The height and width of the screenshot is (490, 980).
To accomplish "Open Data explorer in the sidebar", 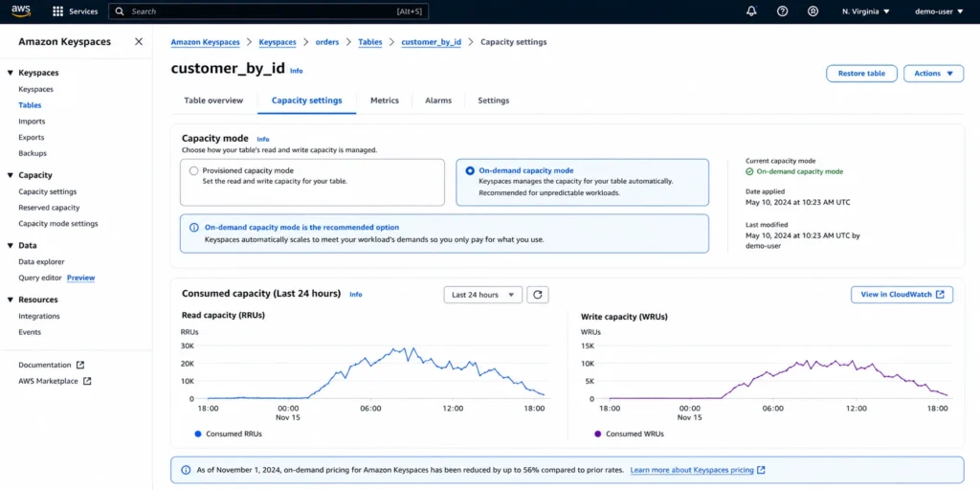I will [41, 262].
